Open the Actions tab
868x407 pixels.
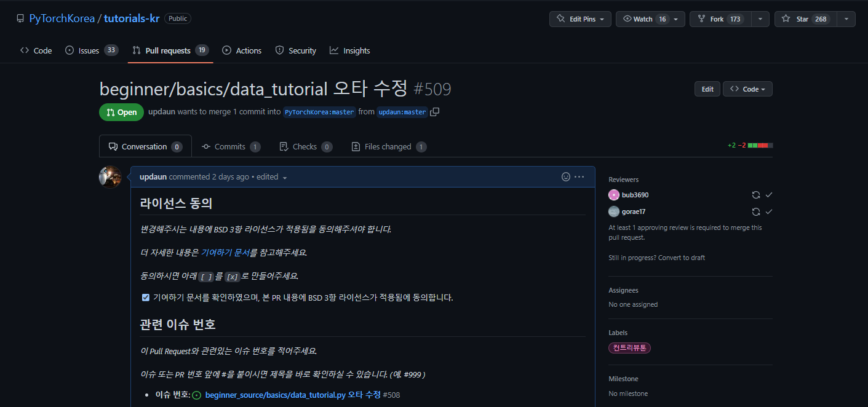pos(242,50)
